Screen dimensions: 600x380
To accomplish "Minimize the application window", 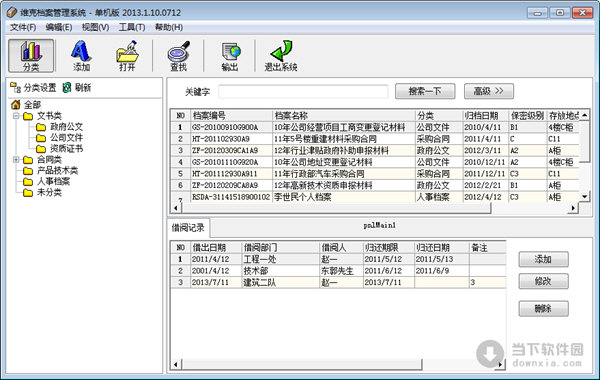I will click(x=537, y=13).
